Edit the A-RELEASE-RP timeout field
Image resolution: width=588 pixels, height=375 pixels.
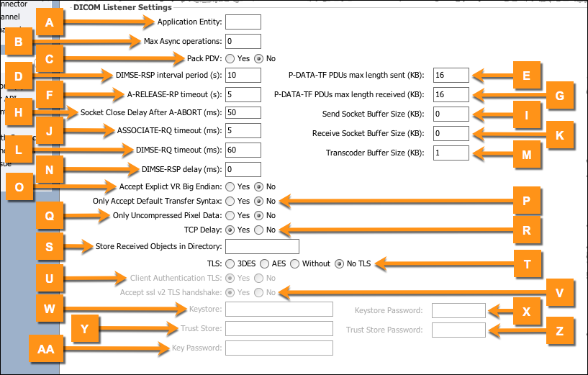[243, 94]
